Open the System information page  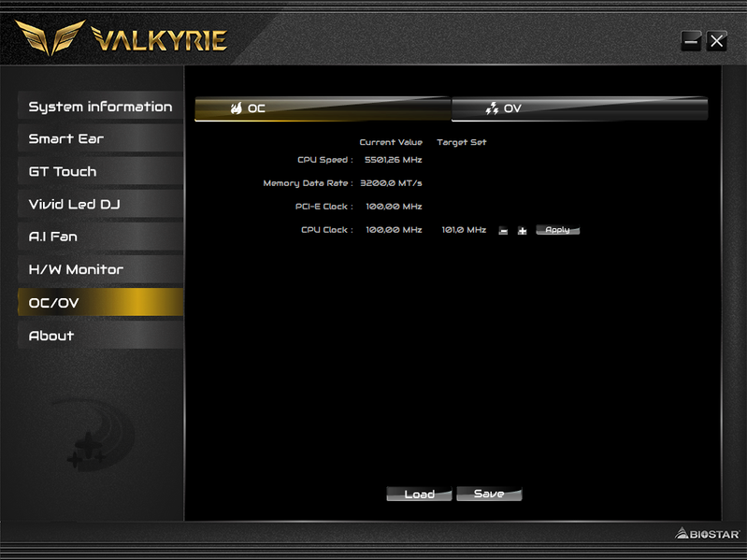point(101,106)
